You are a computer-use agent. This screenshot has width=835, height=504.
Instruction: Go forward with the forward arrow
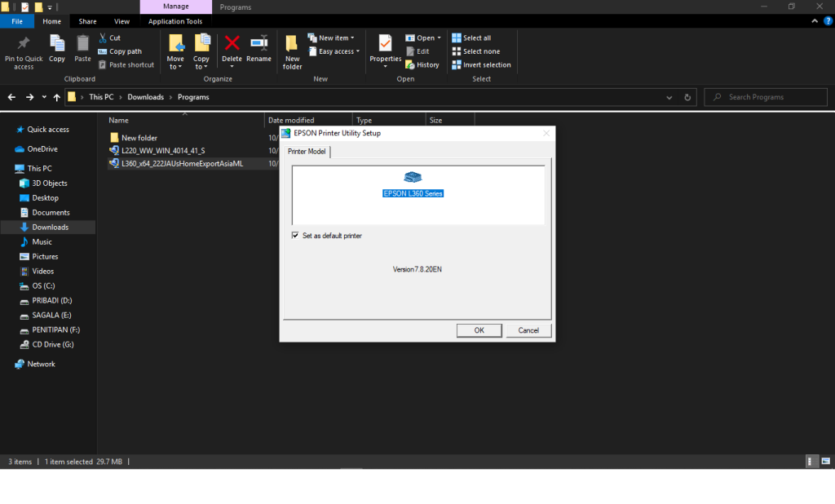point(30,97)
